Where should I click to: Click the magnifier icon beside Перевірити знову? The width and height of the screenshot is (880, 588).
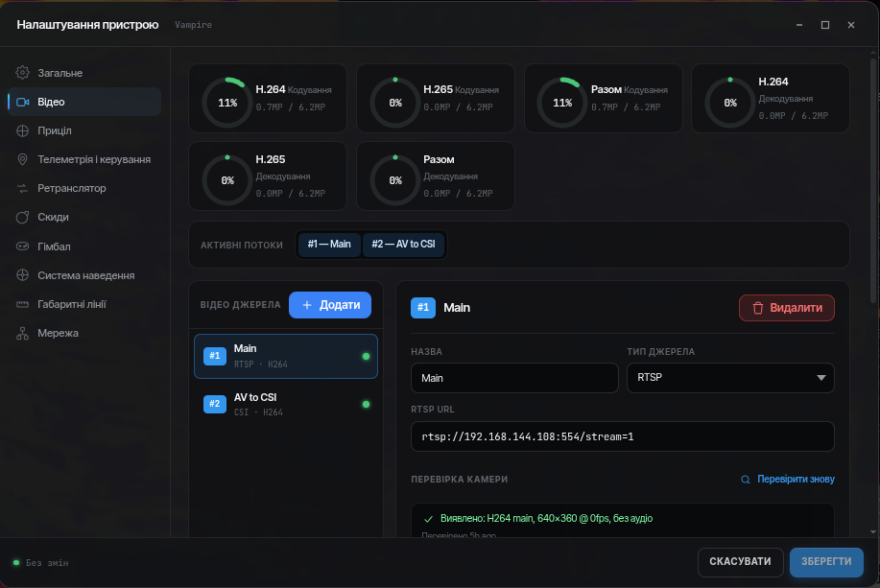(x=746, y=480)
